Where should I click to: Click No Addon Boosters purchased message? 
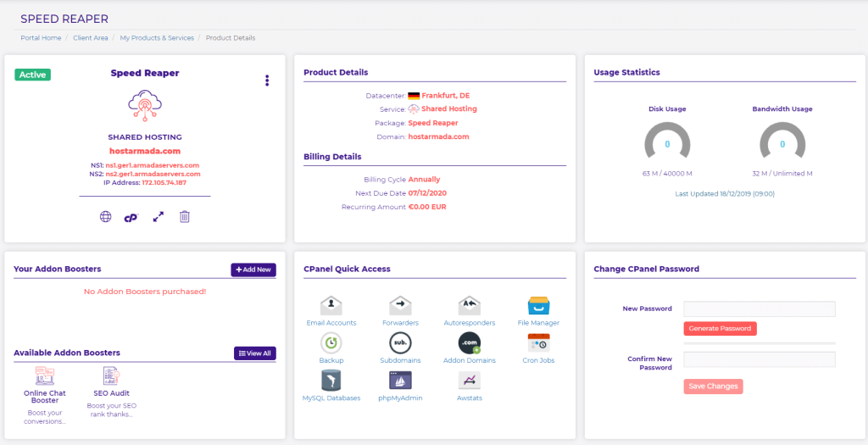145,291
